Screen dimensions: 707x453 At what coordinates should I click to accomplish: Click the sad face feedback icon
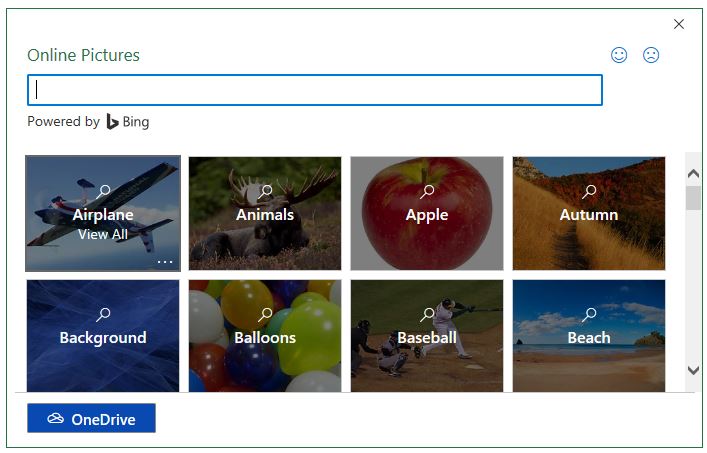[x=651, y=56]
